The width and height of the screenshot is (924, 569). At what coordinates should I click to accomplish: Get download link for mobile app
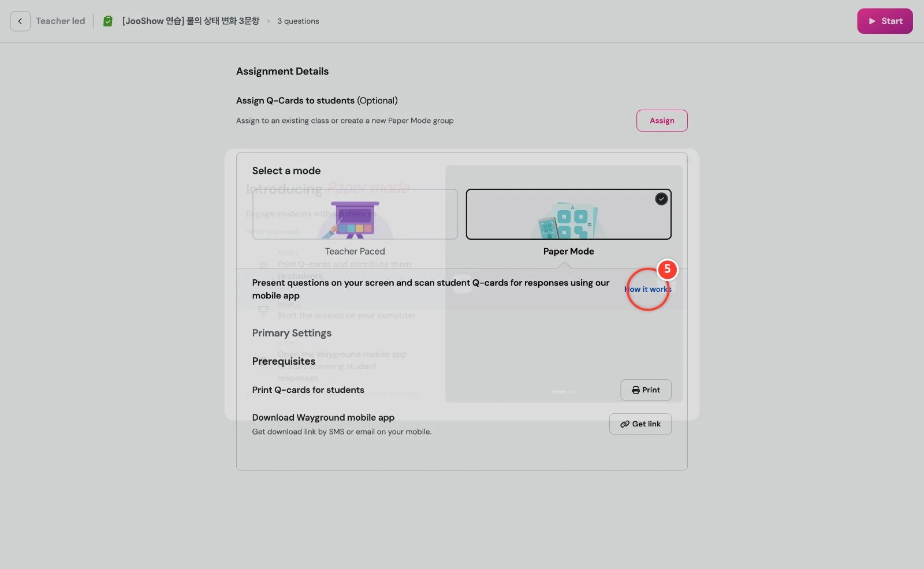[640, 424]
